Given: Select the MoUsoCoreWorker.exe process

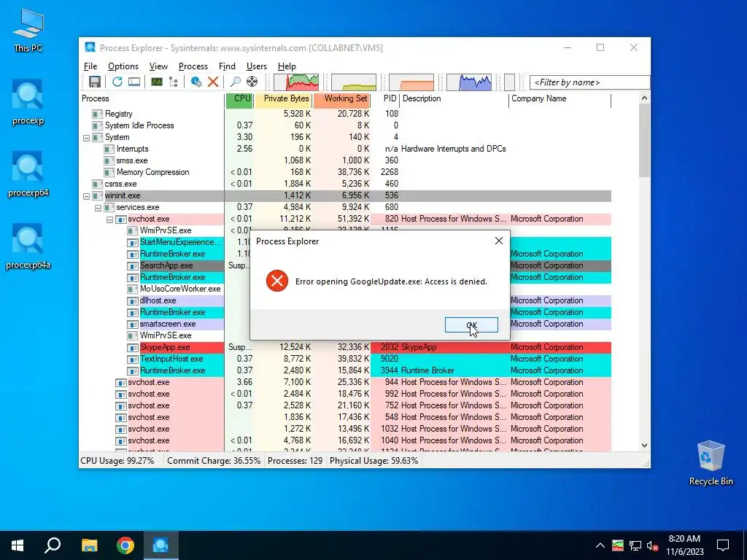Looking at the screenshot, I should 180,289.
